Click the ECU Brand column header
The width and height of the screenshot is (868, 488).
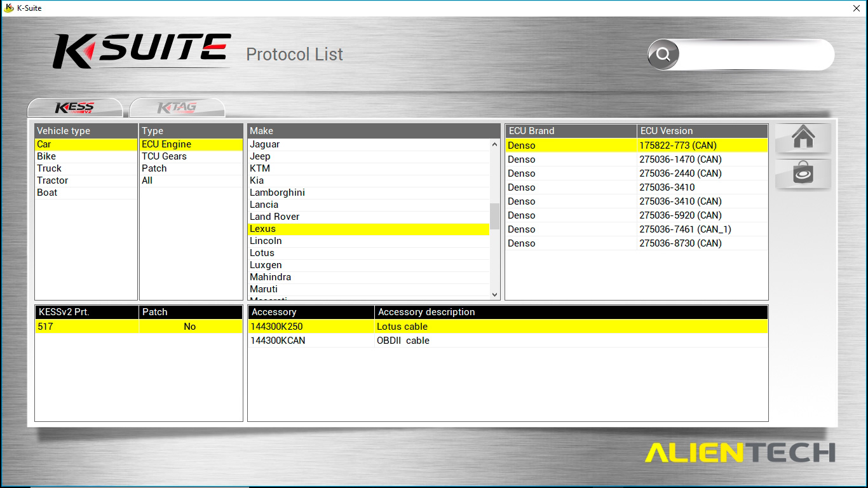pyautogui.click(x=571, y=131)
